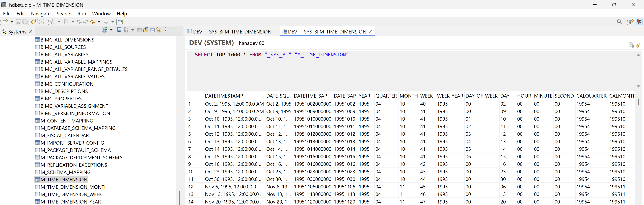Click the Add System icon in Systems view
Screen dimensions: 644x205
105,30
